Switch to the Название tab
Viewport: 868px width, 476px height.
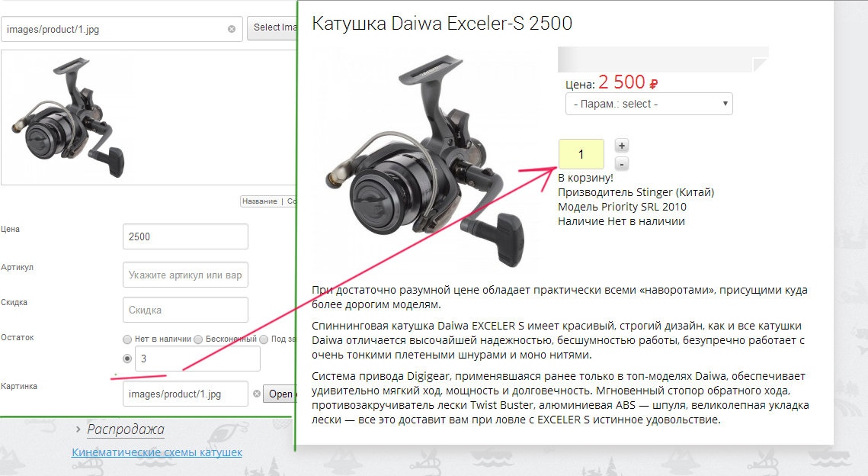tap(260, 201)
